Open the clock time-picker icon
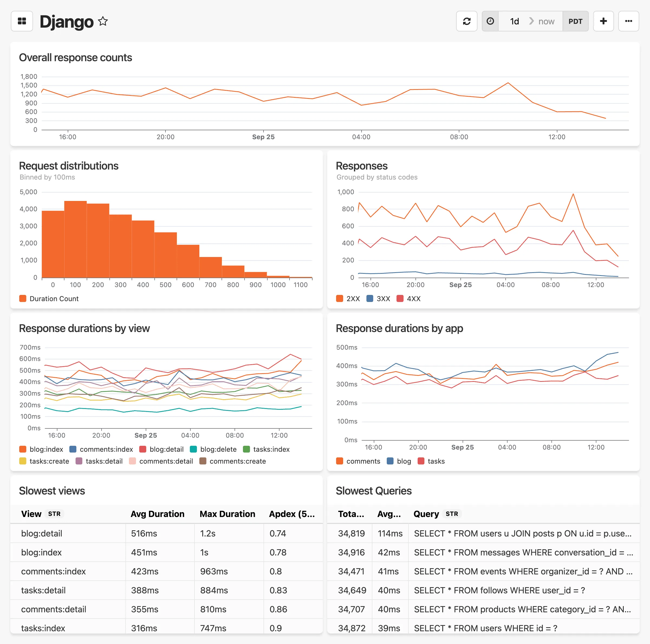This screenshot has width=650, height=644. (x=490, y=21)
